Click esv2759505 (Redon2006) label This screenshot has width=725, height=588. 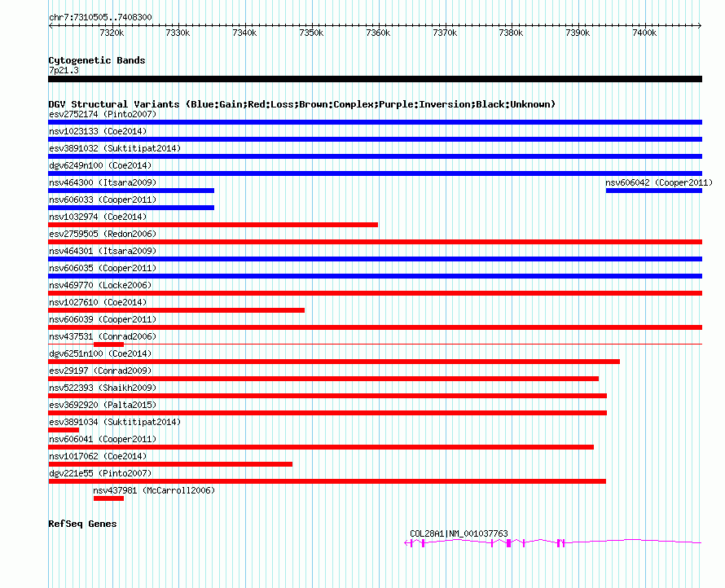point(103,234)
